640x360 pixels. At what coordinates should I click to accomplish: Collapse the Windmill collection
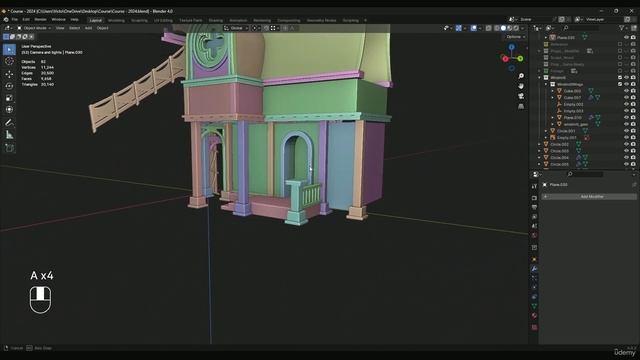point(540,78)
